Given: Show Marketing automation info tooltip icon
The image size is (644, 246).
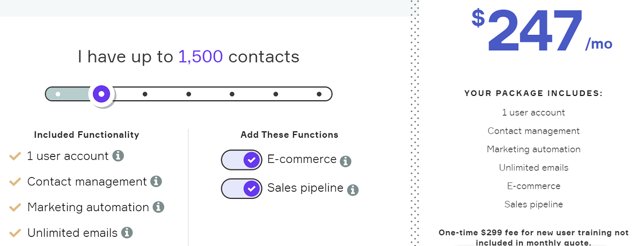Looking at the screenshot, I should (158, 207).
